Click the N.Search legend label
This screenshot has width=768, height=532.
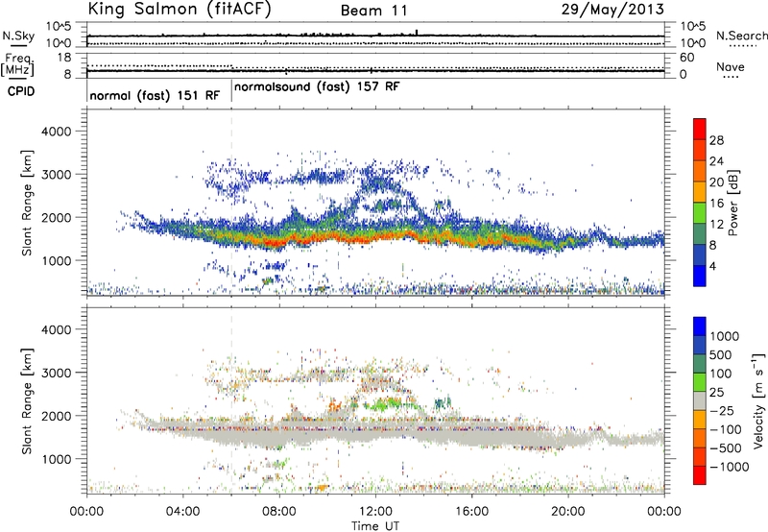point(742,36)
